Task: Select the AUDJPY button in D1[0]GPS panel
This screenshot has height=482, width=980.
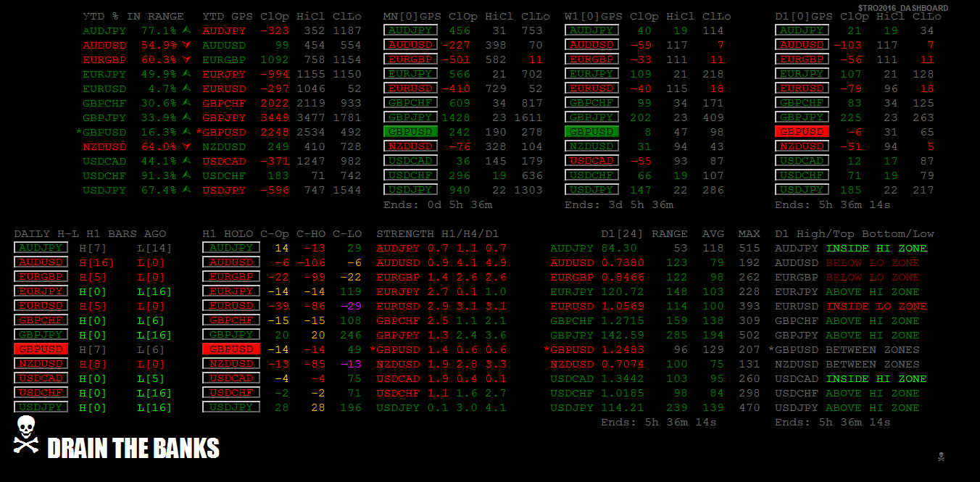Action: tap(802, 30)
